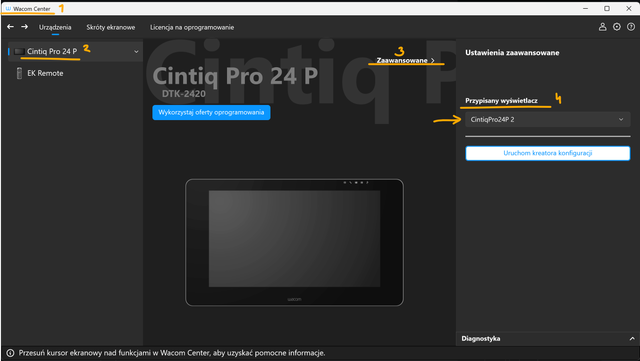Click the Cintiq Pro 24 P device icon
This screenshot has width=640, height=361.
tap(19, 51)
